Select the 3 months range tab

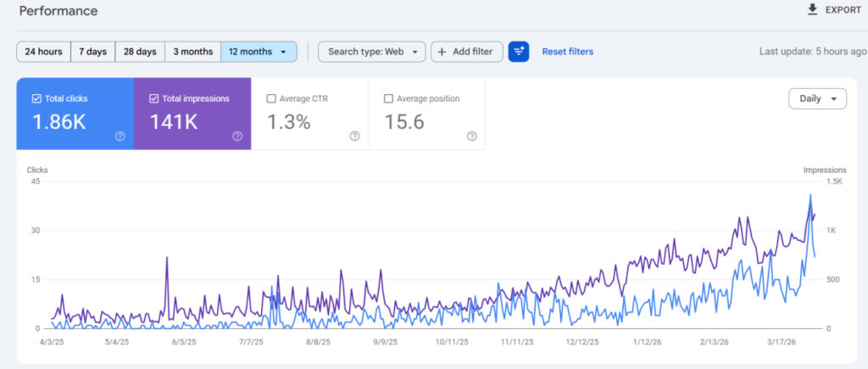pyautogui.click(x=192, y=52)
